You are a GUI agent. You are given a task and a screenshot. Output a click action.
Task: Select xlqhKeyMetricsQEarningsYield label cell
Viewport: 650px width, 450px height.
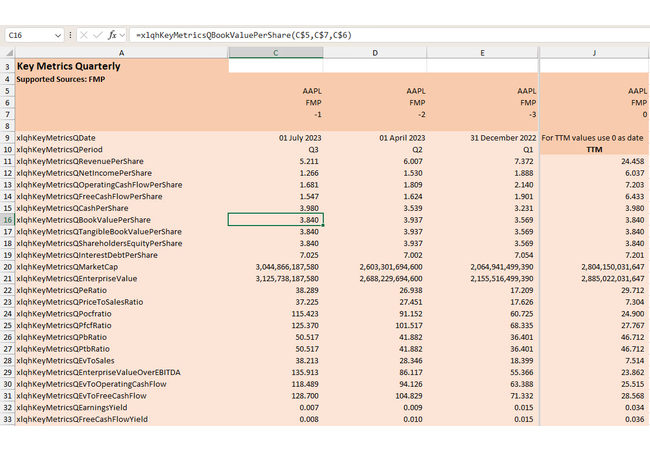[x=121, y=408]
